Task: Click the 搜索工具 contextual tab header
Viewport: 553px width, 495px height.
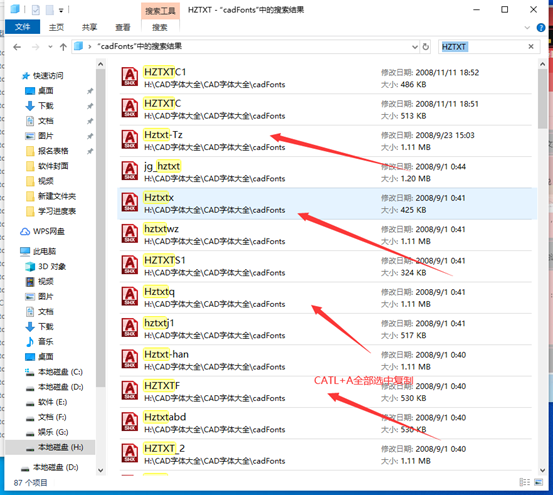Action: (x=160, y=11)
